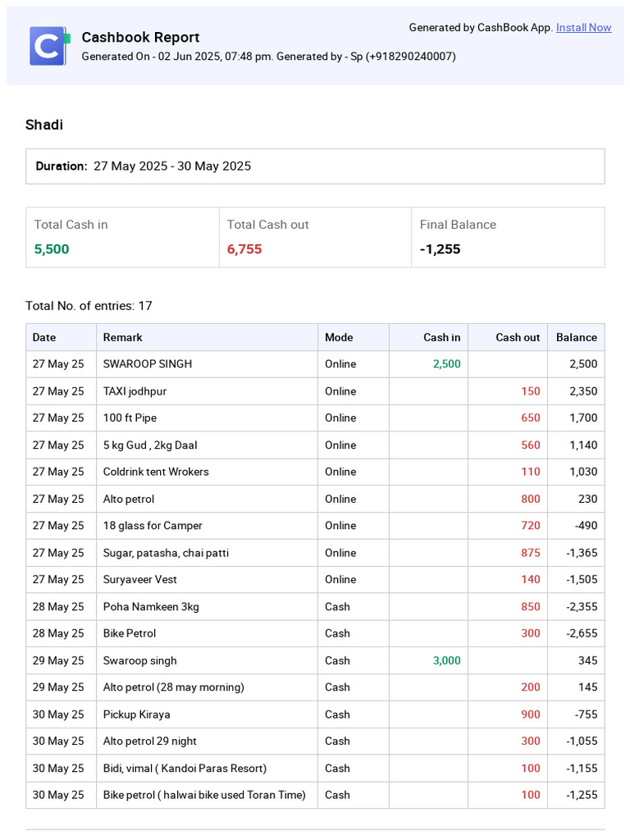Click the Date column header

[x=44, y=337]
